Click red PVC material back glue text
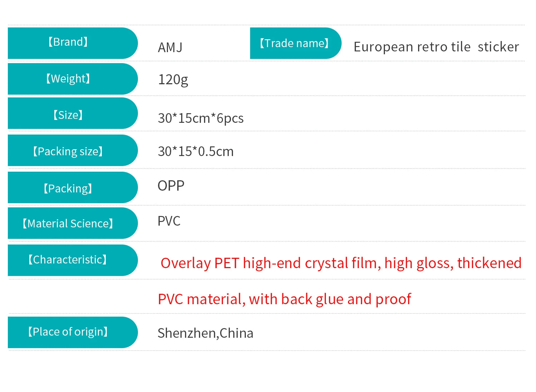The width and height of the screenshot is (536, 392). point(284,299)
